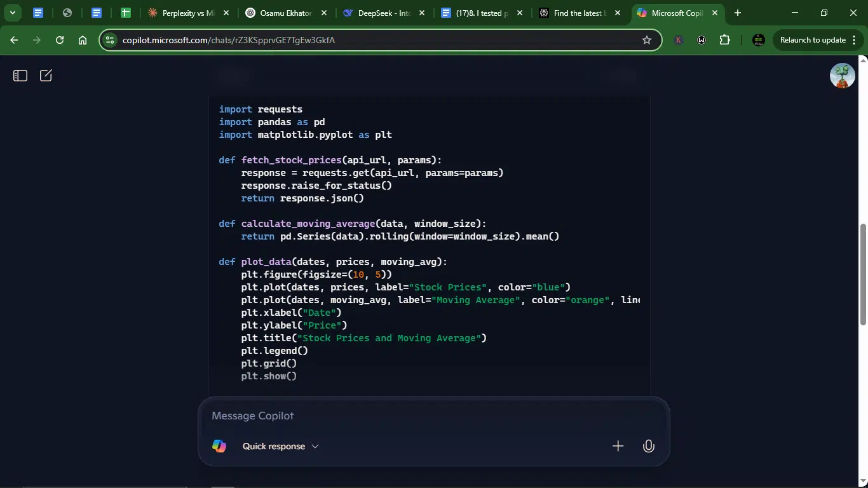Switch to the first Google Docs tab
This screenshot has width=868, height=488.
(37, 13)
